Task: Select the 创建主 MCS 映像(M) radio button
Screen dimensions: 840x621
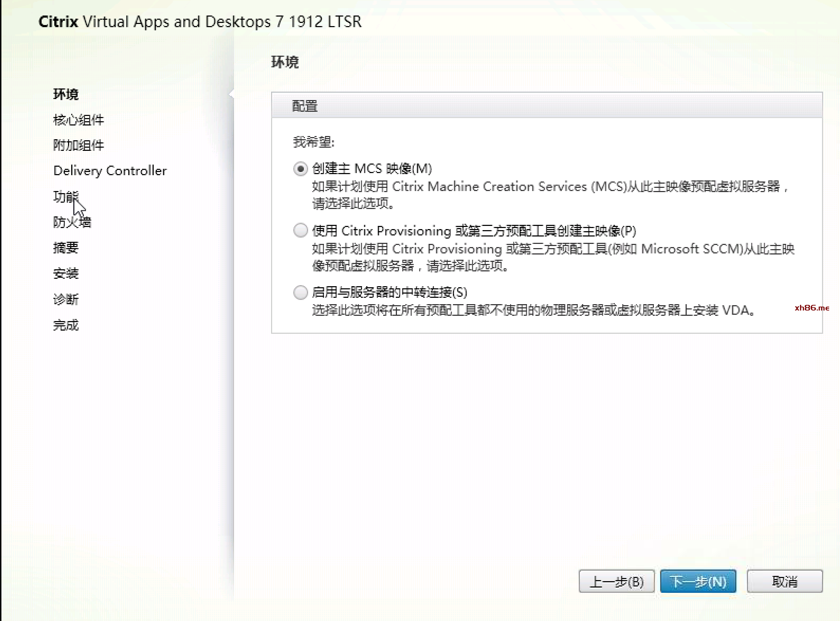Action: coord(300,169)
